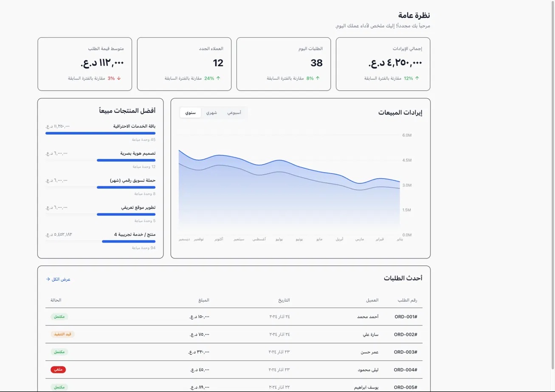Click the مكتمل badge for ORD-003

tap(59, 352)
